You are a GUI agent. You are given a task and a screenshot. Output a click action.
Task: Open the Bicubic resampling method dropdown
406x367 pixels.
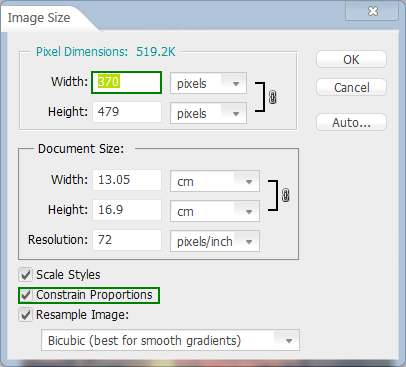[170, 340]
